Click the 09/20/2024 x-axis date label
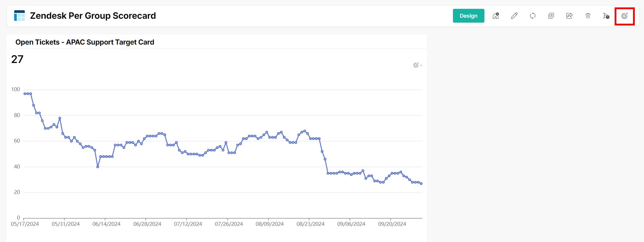644x242 pixels. (x=392, y=224)
